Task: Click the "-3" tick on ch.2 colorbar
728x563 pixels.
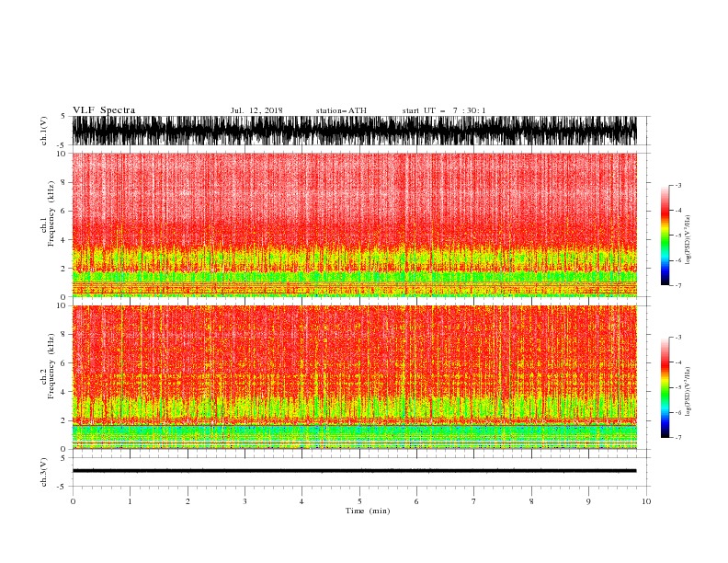Action: click(x=678, y=338)
